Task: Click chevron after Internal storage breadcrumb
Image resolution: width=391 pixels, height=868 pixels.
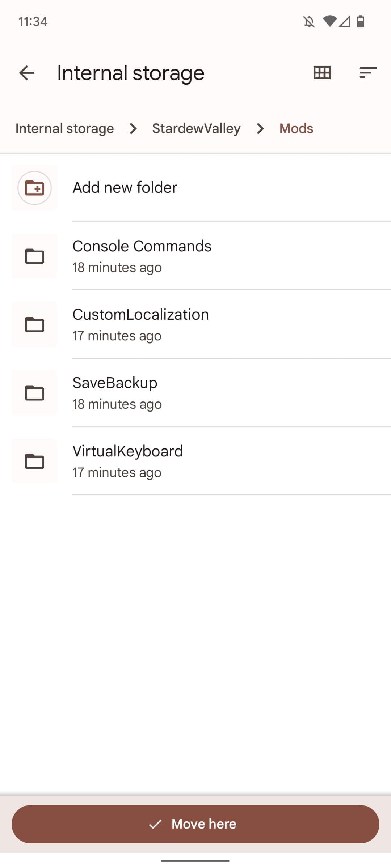Action: click(133, 129)
